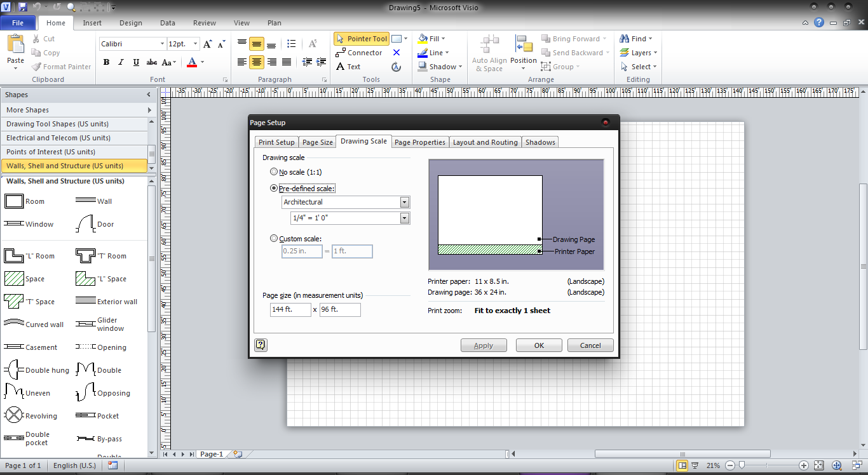Select the Pre-defined scale radio button

(274, 189)
